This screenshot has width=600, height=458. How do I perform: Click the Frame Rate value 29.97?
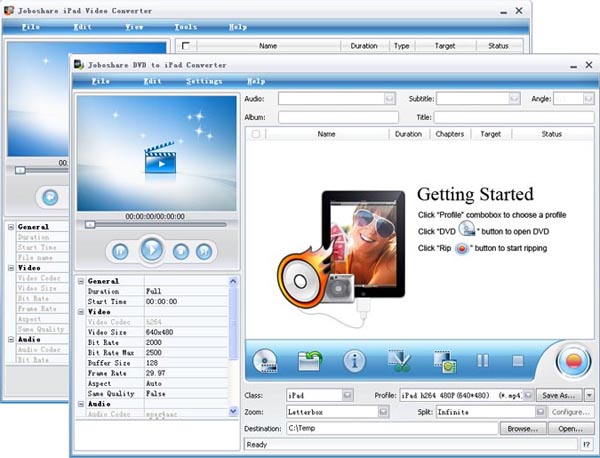155,373
